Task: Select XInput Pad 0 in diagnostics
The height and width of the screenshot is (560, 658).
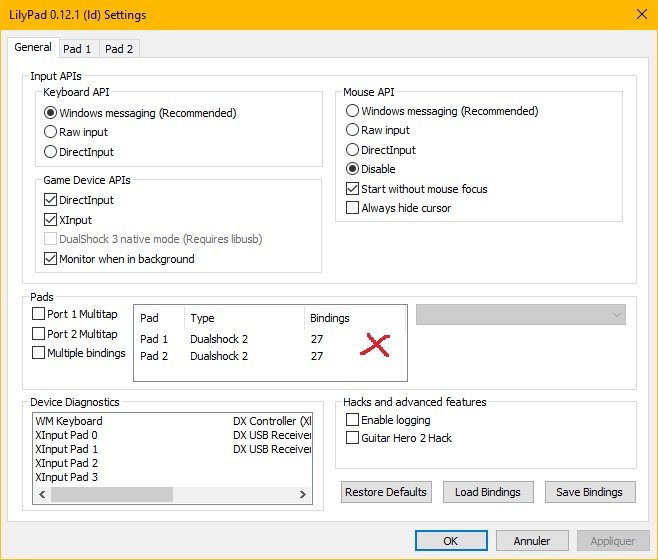Action: pyautogui.click(x=67, y=435)
